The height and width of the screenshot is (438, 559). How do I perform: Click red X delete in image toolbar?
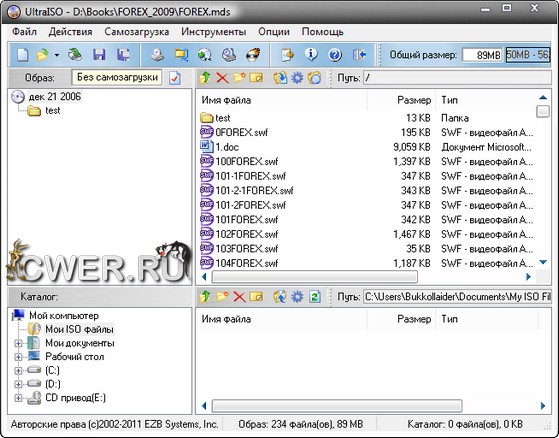click(x=222, y=78)
